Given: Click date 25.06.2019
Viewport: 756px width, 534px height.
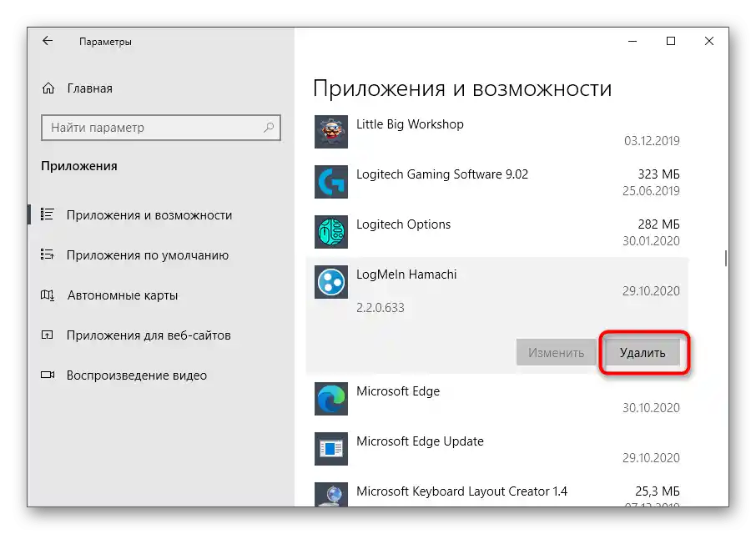Looking at the screenshot, I should 651,191.
